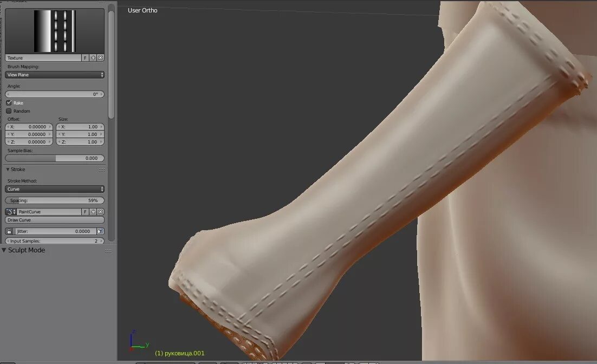Toggle fake user F for Texture
Viewport: 597px width, 364px height.
click(x=85, y=58)
